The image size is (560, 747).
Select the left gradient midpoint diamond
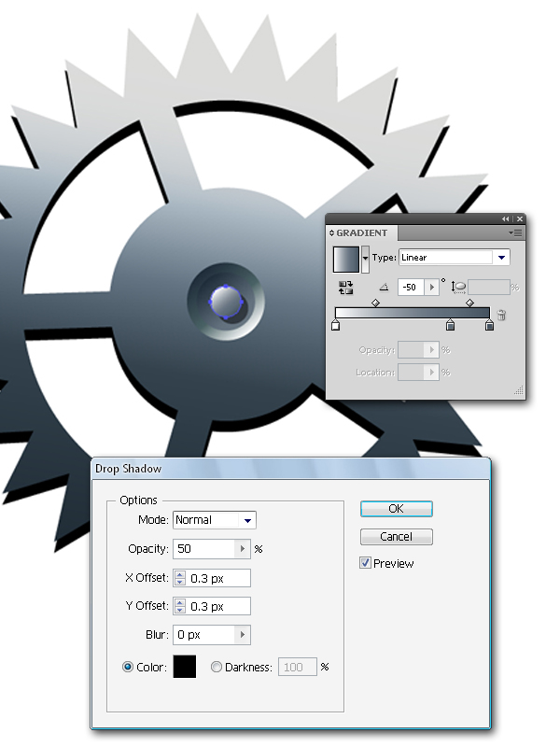click(375, 303)
